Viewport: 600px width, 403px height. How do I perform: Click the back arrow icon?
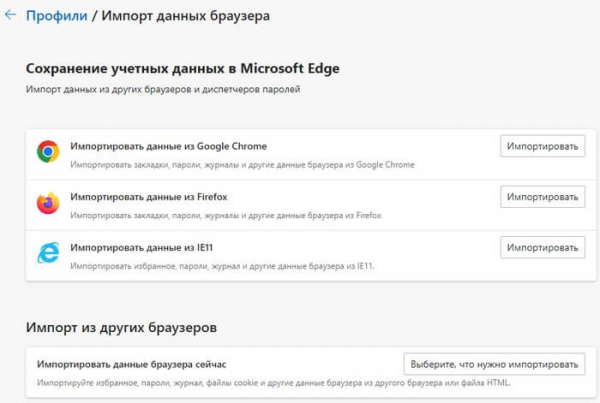click(10, 15)
